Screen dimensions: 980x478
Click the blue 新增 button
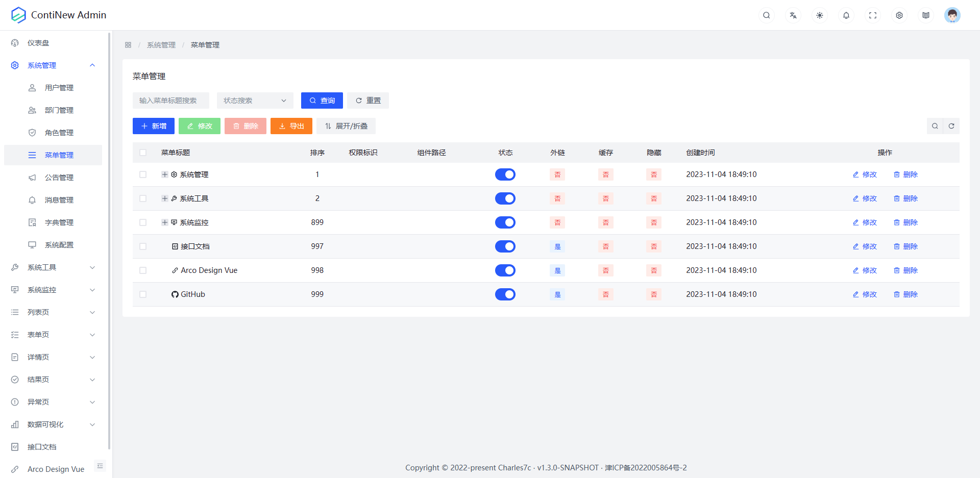tap(154, 126)
